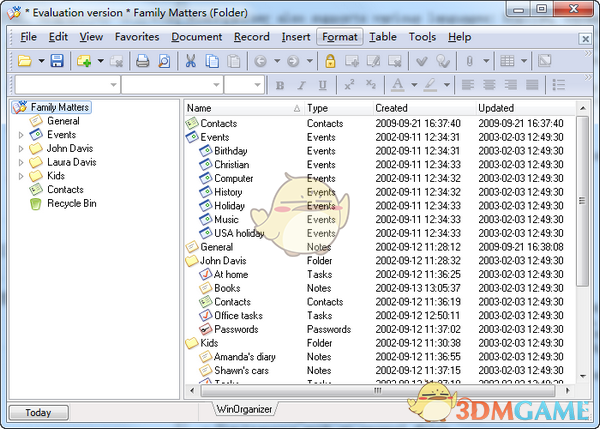Viewport: 600px width, 429px height.
Task: Click the Paste clipboard icon
Action: tap(233, 61)
